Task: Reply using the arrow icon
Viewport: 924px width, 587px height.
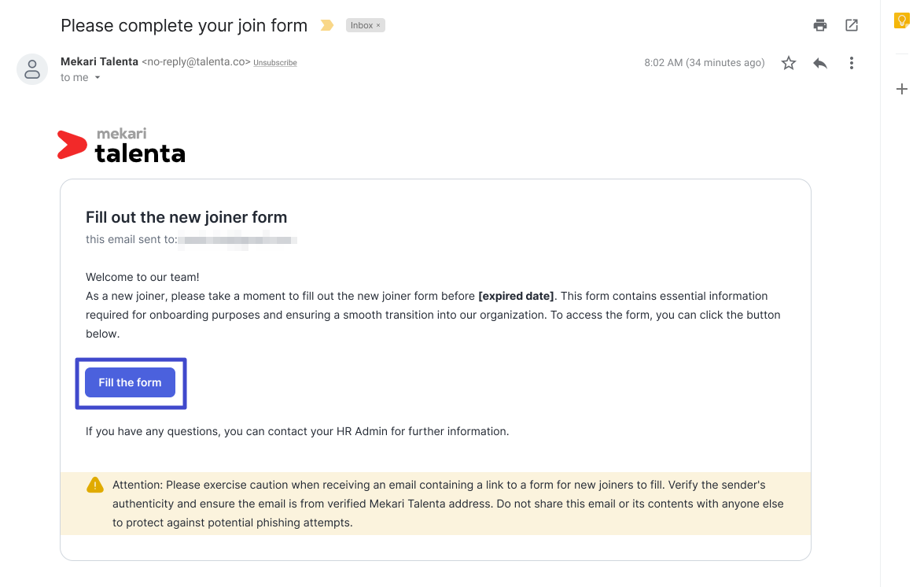Action: click(819, 63)
